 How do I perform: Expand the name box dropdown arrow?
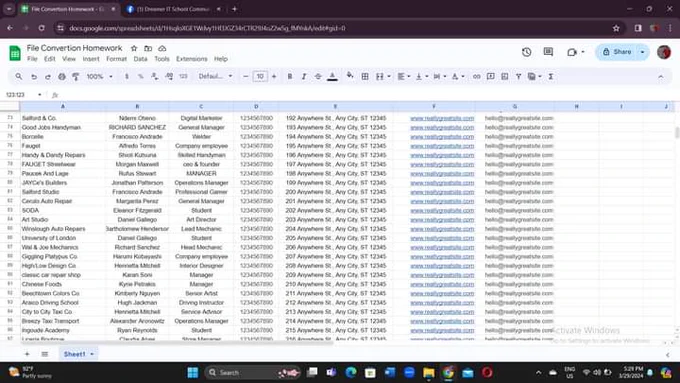(x=39, y=95)
